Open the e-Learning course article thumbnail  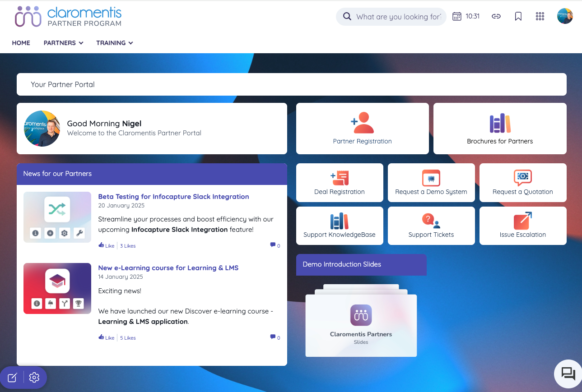click(57, 288)
